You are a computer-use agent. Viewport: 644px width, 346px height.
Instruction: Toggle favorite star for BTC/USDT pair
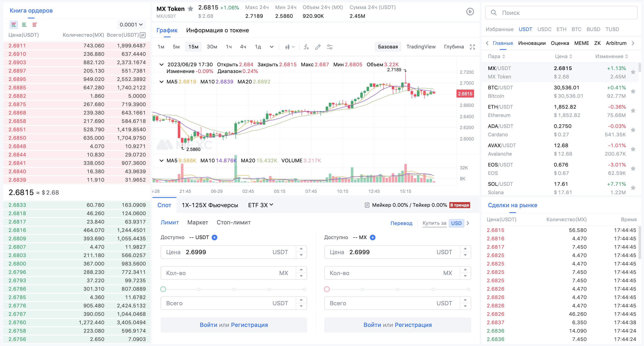pos(633,91)
